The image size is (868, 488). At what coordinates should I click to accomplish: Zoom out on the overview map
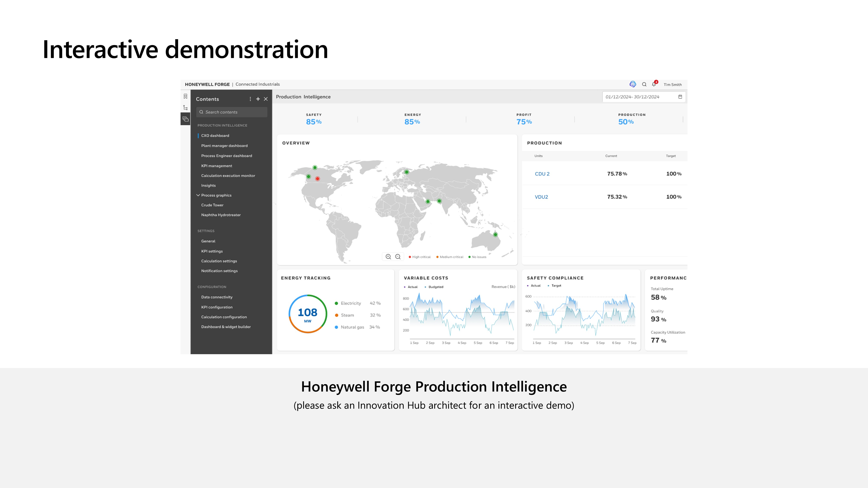[398, 257]
